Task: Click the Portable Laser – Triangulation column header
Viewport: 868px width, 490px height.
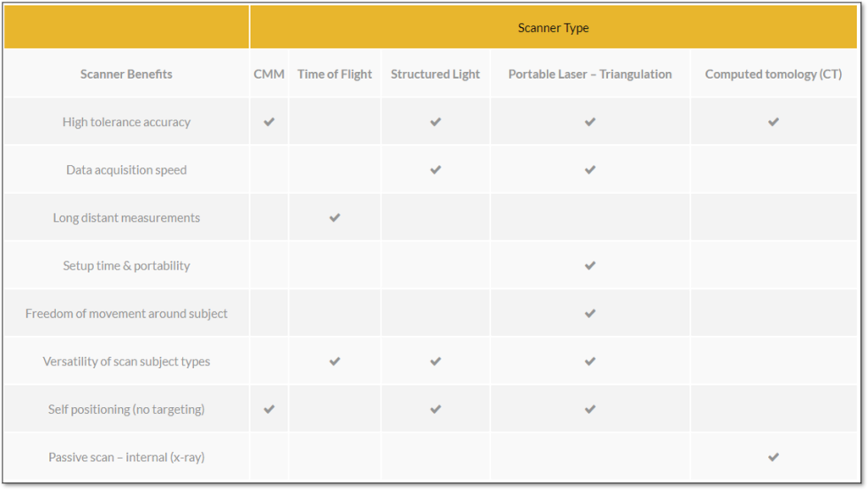Action: (590, 74)
